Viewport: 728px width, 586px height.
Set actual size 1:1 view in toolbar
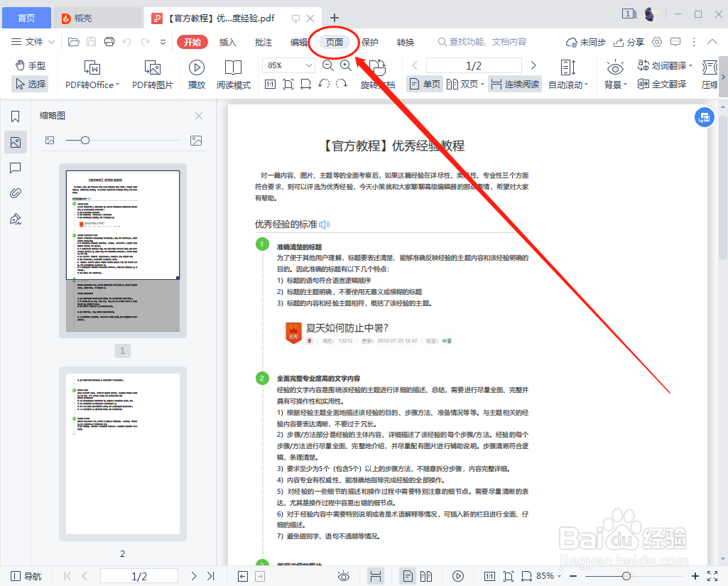(x=270, y=84)
